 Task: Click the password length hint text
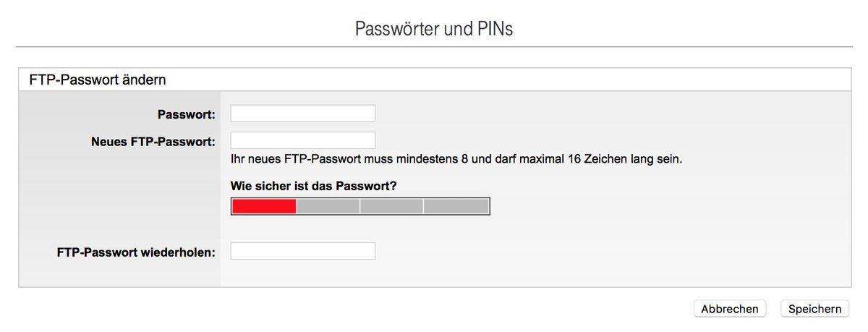click(456, 158)
